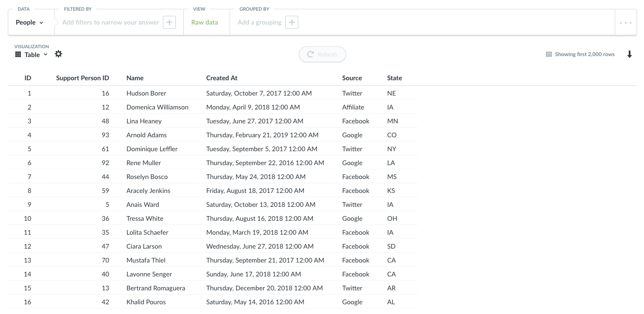Click the 'MS' state cell

pyautogui.click(x=392, y=177)
